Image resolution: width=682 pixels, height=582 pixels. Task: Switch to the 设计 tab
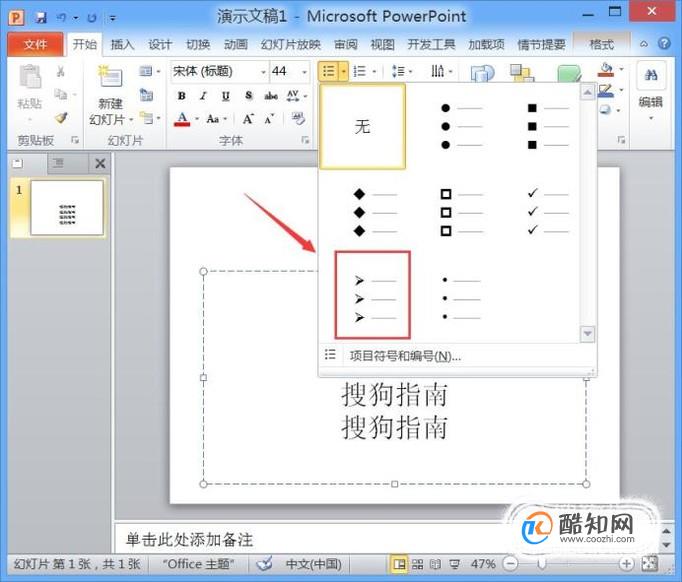point(160,44)
